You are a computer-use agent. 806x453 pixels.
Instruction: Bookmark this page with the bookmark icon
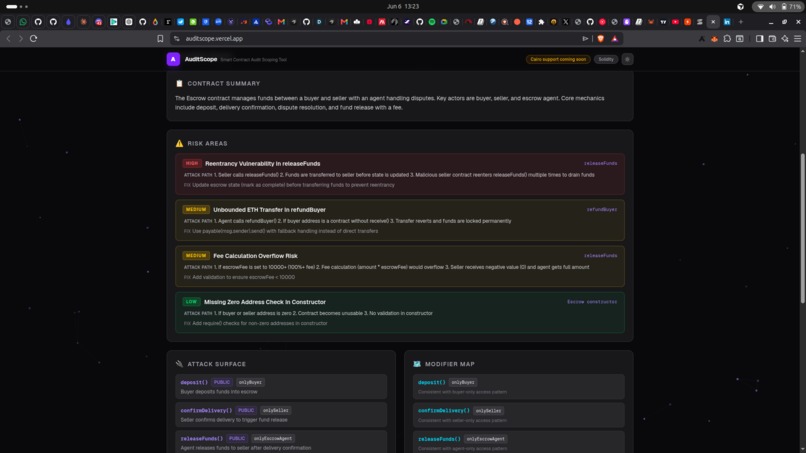tap(160, 39)
